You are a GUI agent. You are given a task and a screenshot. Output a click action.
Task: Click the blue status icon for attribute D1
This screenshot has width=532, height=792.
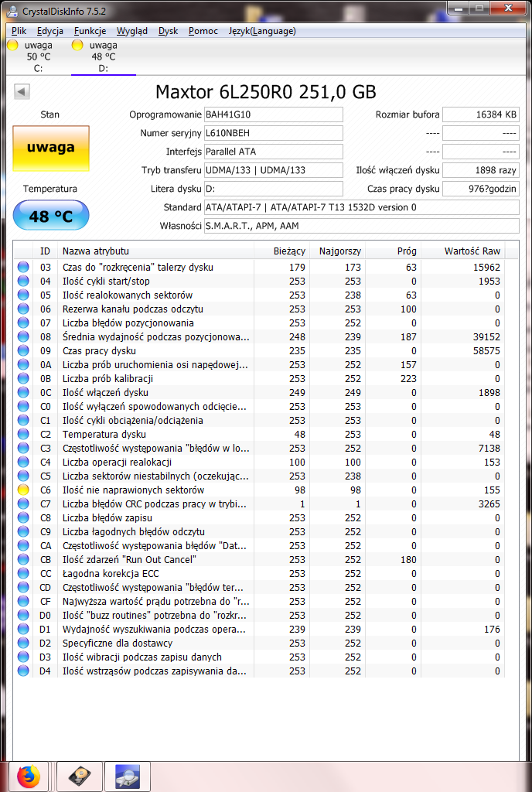click(23, 630)
